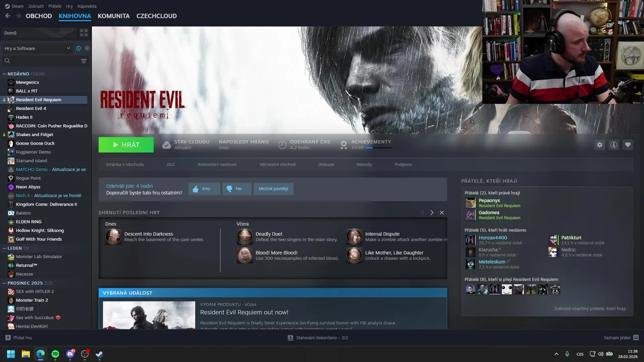
Task: Click the downloads status icon
Action: pos(290,338)
